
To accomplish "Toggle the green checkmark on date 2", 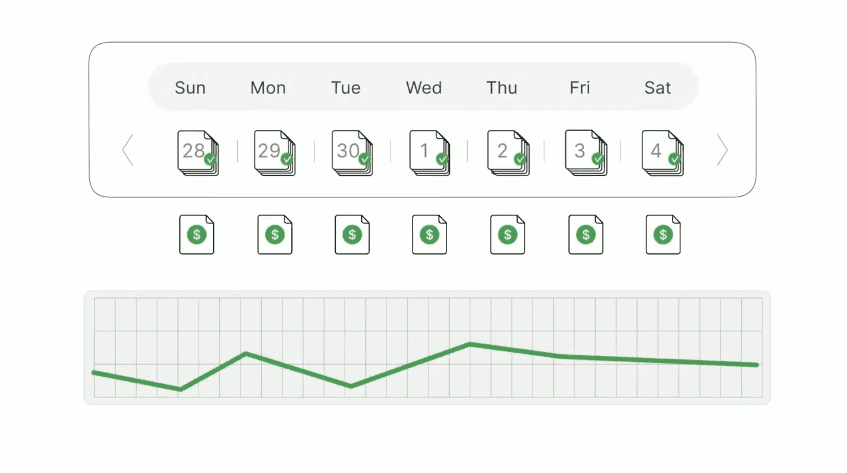I will (520, 159).
